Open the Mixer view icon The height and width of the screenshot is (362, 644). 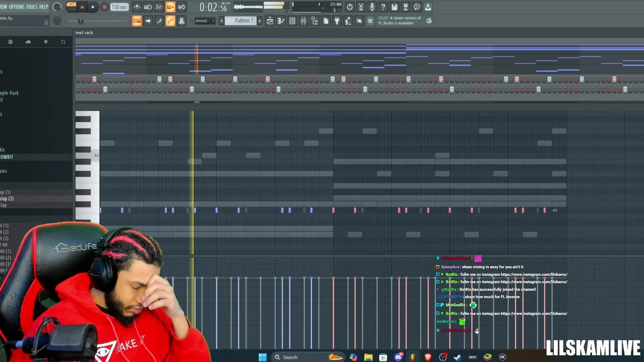pos(303,21)
